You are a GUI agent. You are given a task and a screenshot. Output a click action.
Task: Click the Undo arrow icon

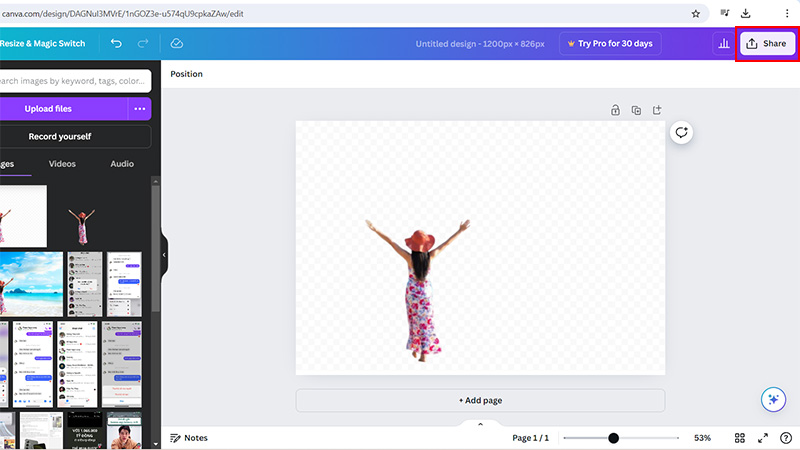[116, 43]
